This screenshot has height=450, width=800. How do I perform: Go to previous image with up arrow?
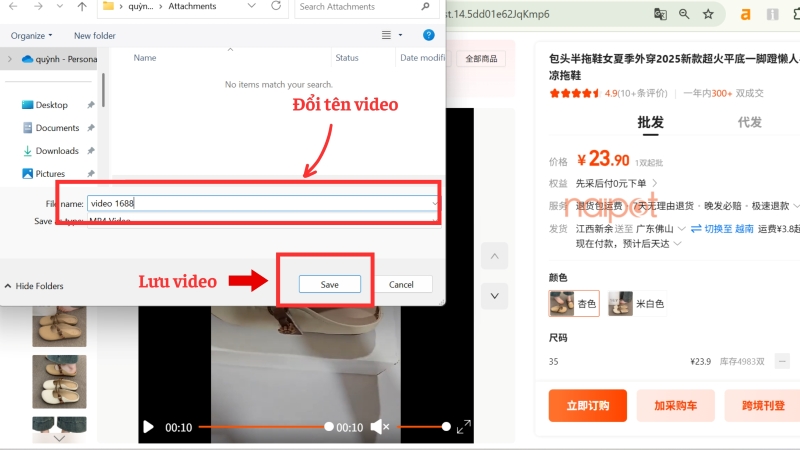[x=494, y=256]
